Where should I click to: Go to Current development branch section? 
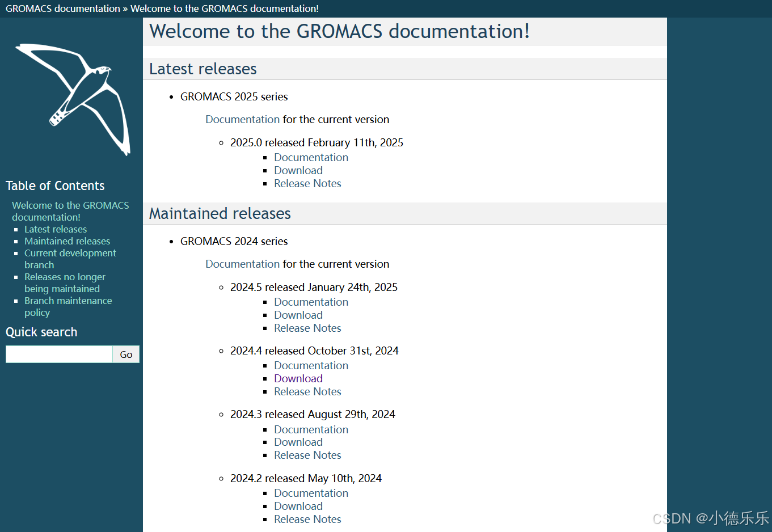point(70,259)
